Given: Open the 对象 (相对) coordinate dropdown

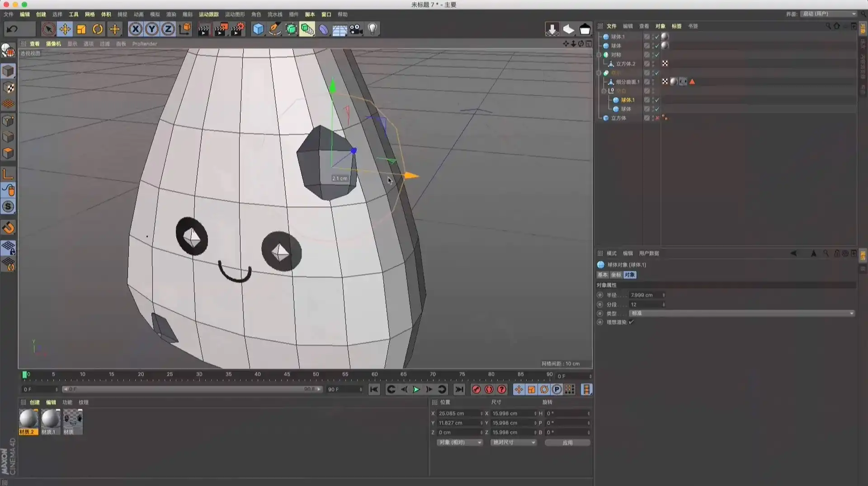Looking at the screenshot, I should pos(459,443).
